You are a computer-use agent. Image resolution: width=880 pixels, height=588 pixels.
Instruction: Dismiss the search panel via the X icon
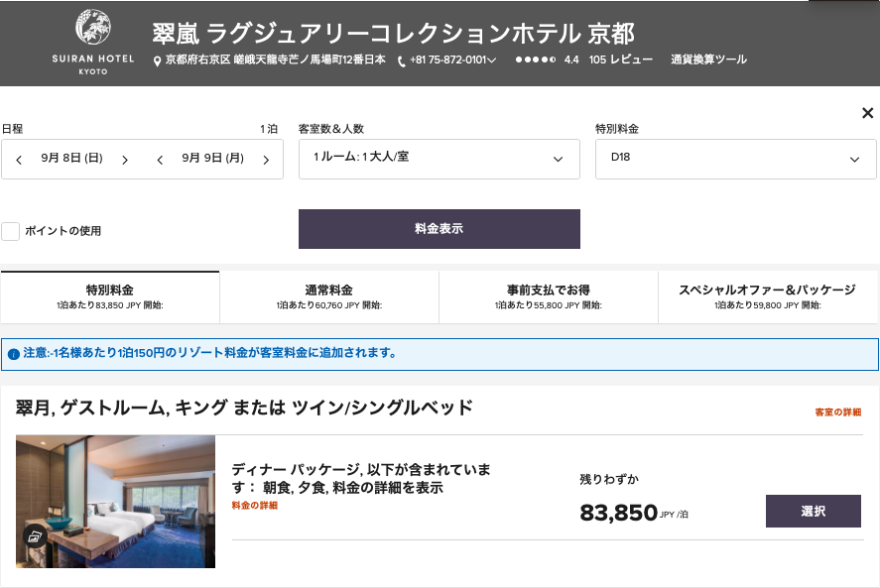pyautogui.click(x=868, y=113)
